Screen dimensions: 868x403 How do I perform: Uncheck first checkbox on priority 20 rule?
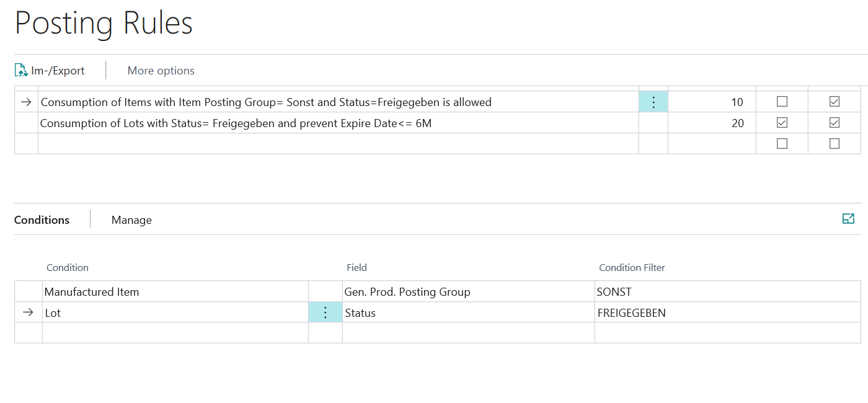point(782,123)
